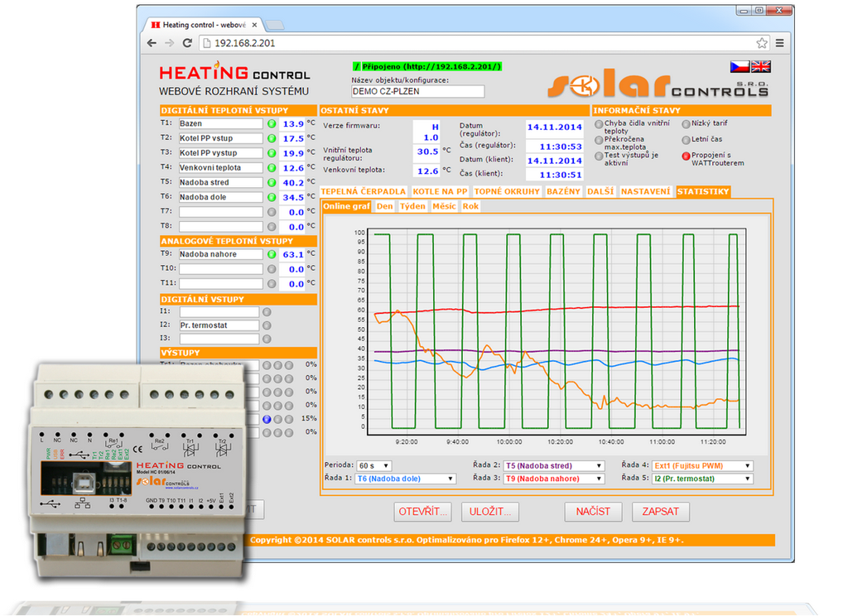Click the Heating Control logo
The image size is (848, 616).
pos(233,73)
